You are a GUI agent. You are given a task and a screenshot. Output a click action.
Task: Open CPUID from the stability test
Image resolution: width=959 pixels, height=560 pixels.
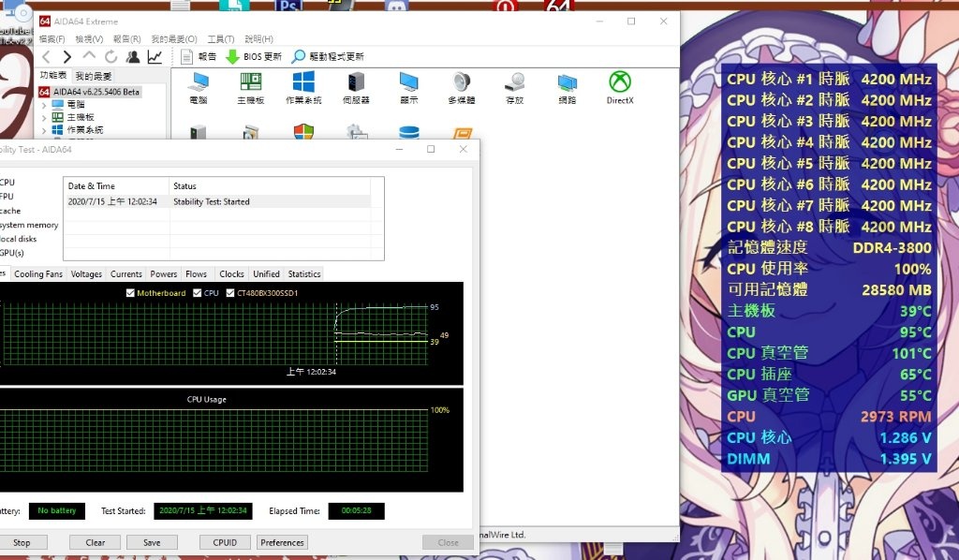225,542
